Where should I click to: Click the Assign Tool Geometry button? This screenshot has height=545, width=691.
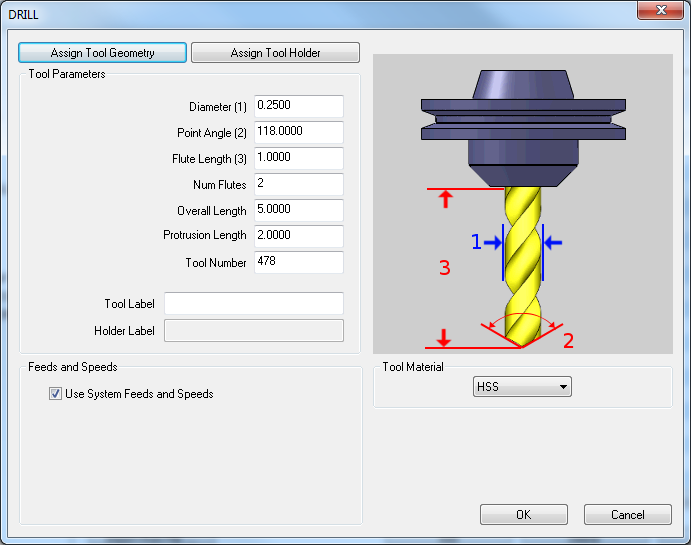point(102,53)
